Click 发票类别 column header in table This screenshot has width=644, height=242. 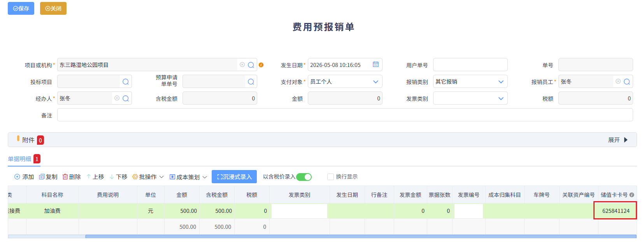(299, 195)
